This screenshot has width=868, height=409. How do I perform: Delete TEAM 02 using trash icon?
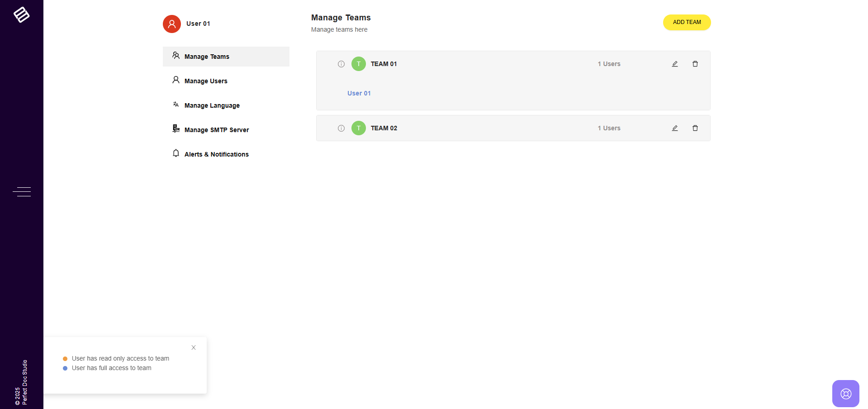tap(695, 128)
